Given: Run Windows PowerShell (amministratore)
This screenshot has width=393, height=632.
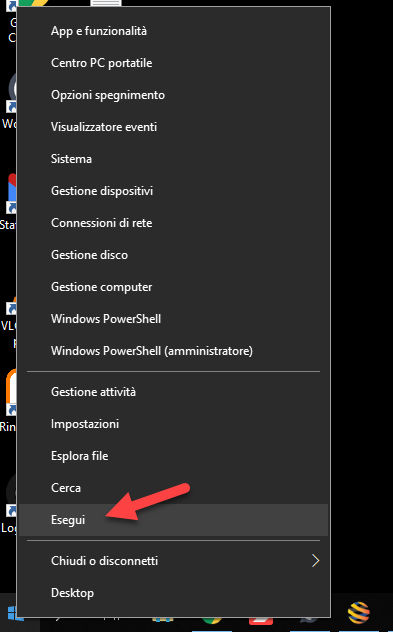Looking at the screenshot, I should 173,351.
